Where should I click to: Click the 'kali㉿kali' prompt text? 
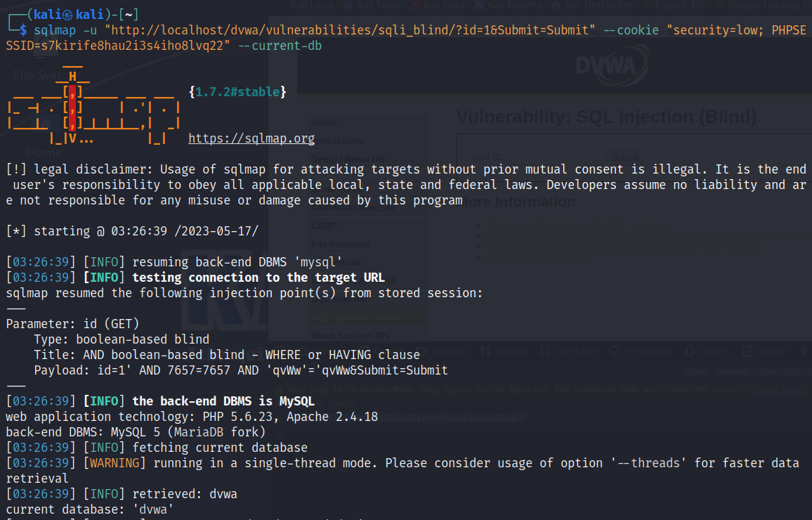tap(69, 15)
